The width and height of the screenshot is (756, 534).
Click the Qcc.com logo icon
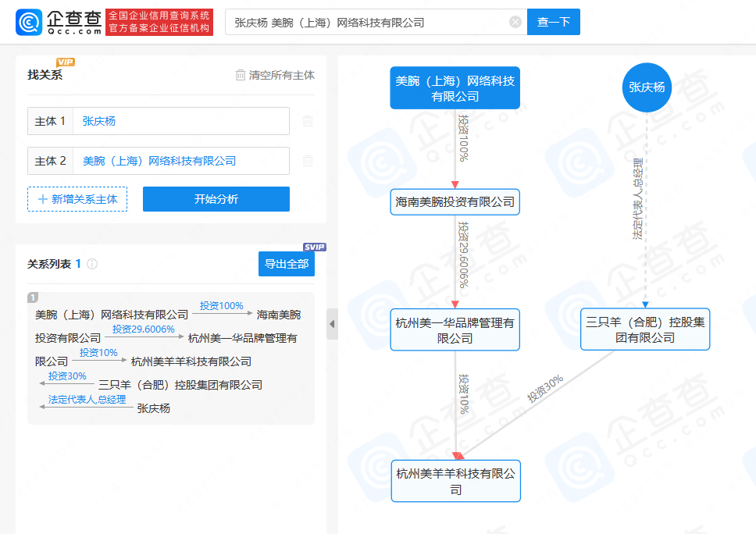(29, 22)
